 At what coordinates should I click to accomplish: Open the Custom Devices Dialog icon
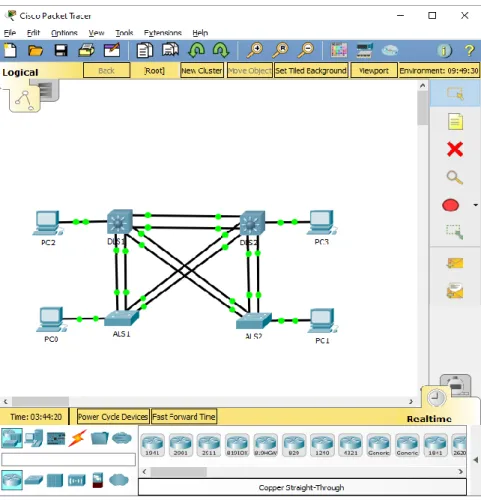point(364,51)
